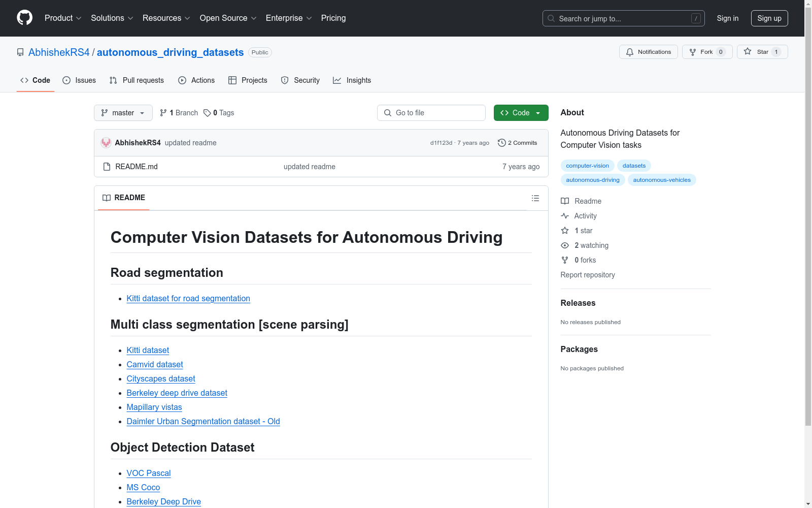Select the Code repository tab
This screenshot has width=812, height=508.
[36, 80]
